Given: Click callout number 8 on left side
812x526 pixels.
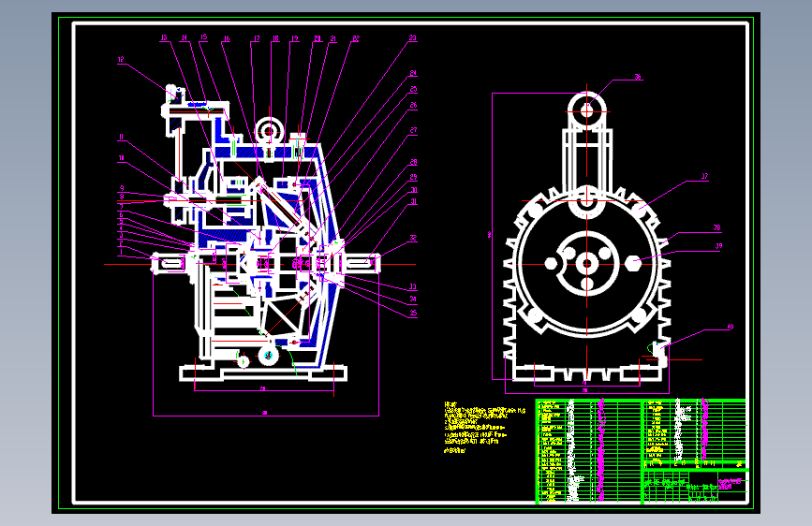Looking at the screenshot, I should 122,197.
